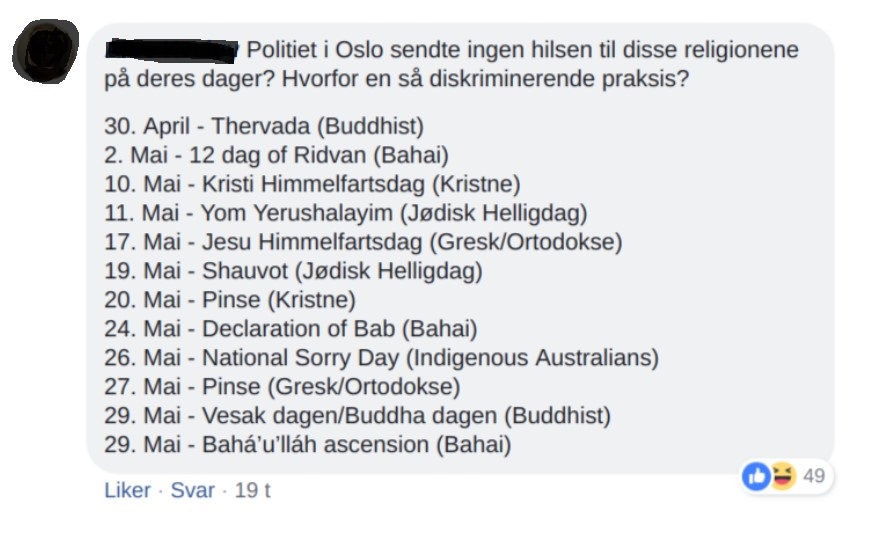This screenshot has width=878, height=538.
Task: Open the 19 t comment timestamp
Action: click(253, 491)
